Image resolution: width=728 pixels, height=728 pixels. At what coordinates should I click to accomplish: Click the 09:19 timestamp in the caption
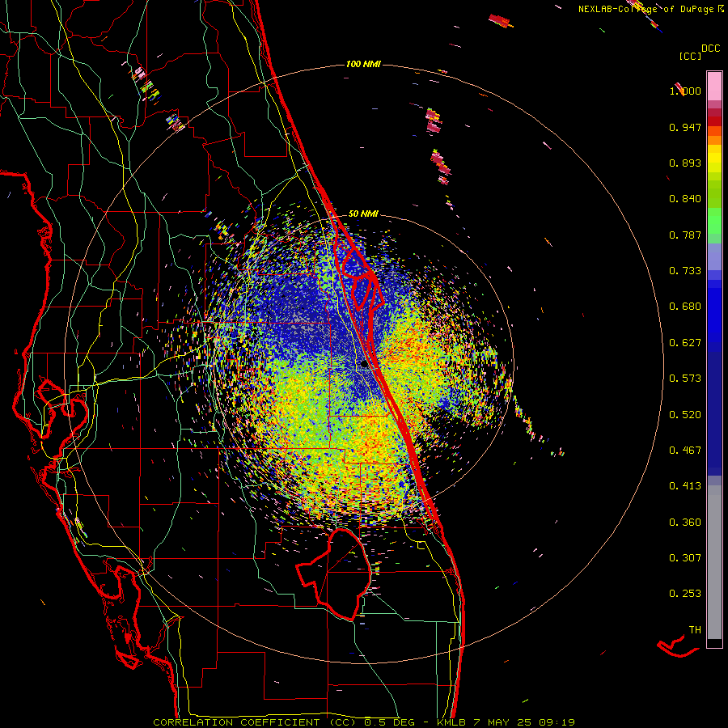pyautogui.click(x=557, y=722)
